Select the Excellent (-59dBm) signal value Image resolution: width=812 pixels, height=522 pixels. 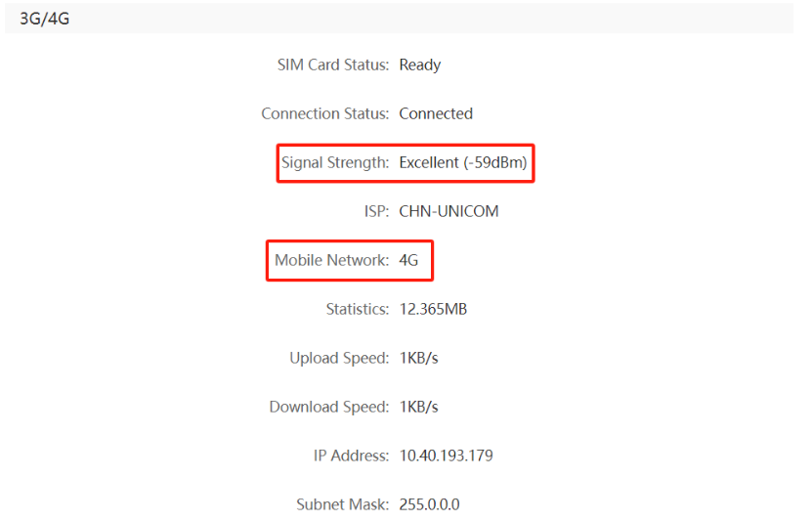[x=463, y=163]
